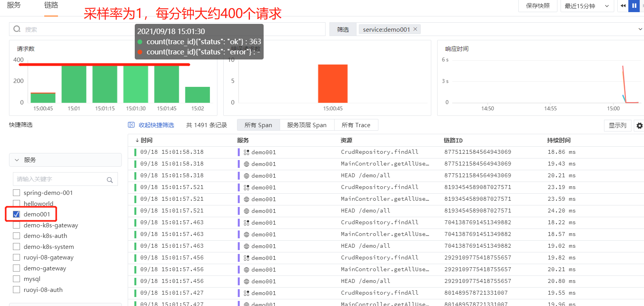Click the service icon in the 15:01:57.427 CrudRepository.findAll row
Screen dimensions: 644x306
[x=246, y=293]
